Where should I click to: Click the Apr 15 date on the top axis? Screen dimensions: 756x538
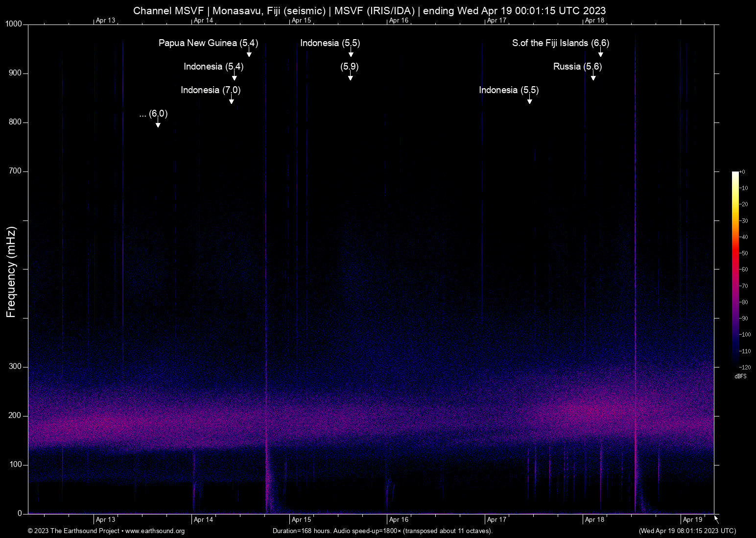coord(301,21)
